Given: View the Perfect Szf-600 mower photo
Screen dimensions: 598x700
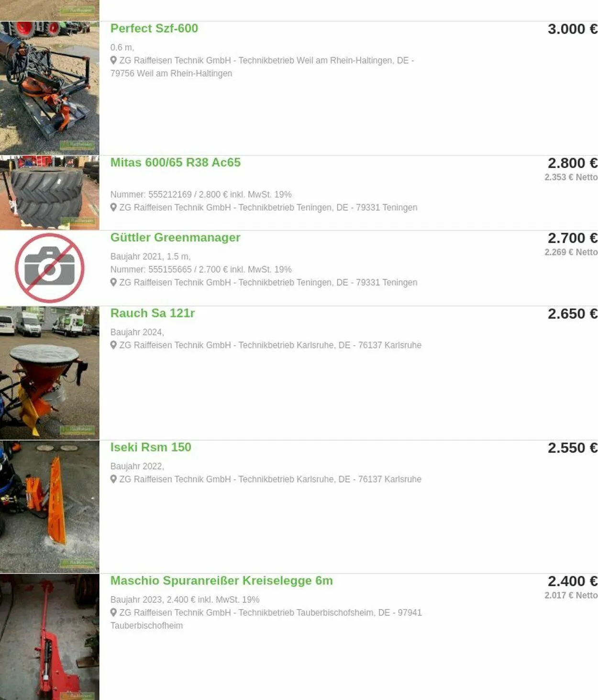Looking at the screenshot, I should [x=50, y=88].
